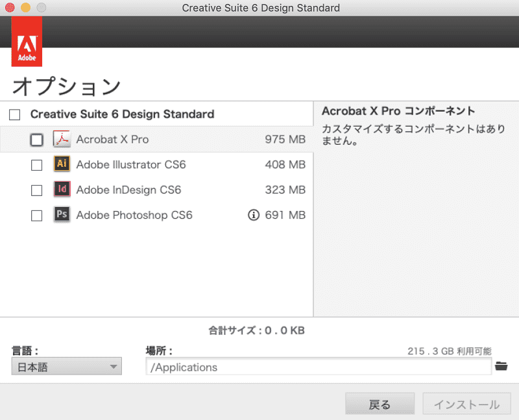Click the オプション page heading
This screenshot has height=420, width=519.
pyautogui.click(x=66, y=86)
